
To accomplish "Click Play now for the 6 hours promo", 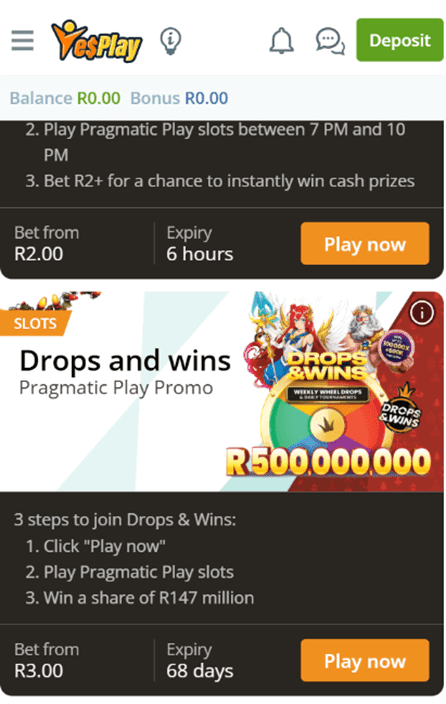I will tap(365, 244).
